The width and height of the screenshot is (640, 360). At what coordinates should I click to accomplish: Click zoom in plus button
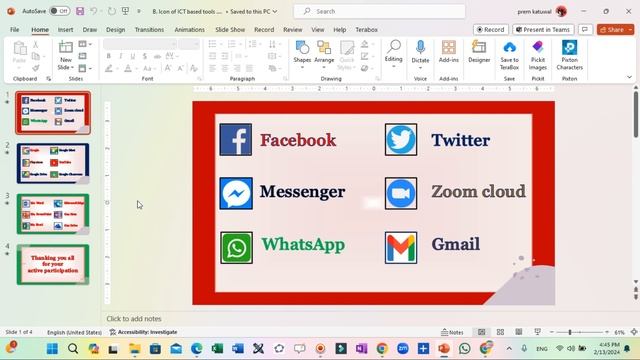(x=607, y=332)
